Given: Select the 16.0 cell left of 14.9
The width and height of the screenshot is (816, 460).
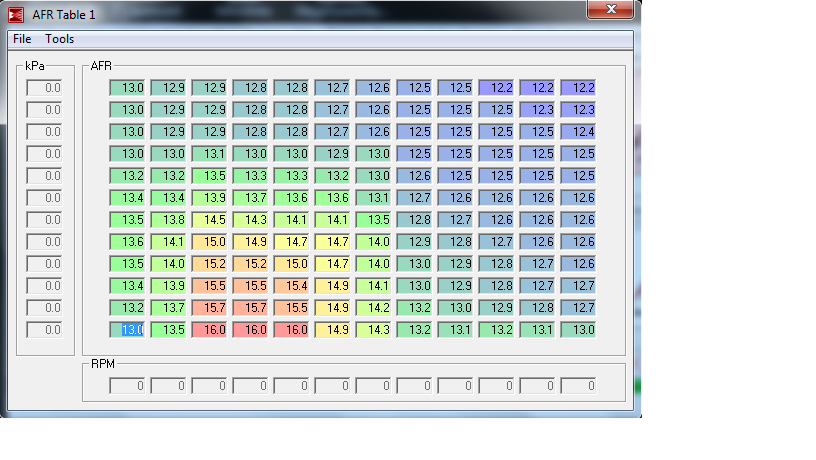Looking at the screenshot, I should pyautogui.click(x=291, y=330).
